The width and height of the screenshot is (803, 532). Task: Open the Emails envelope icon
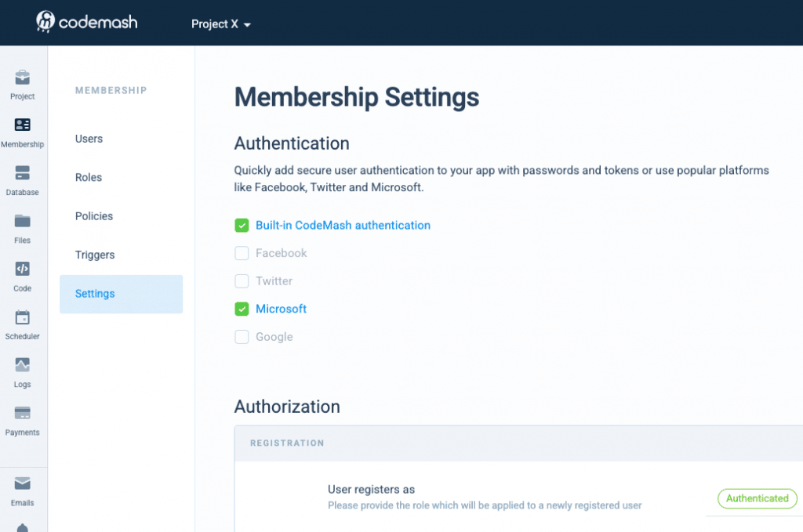tap(23, 483)
